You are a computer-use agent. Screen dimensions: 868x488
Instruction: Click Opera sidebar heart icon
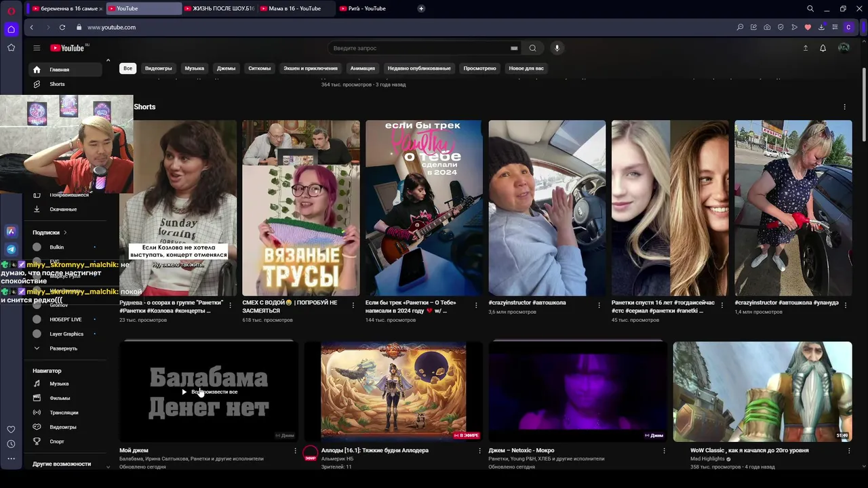point(11,429)
